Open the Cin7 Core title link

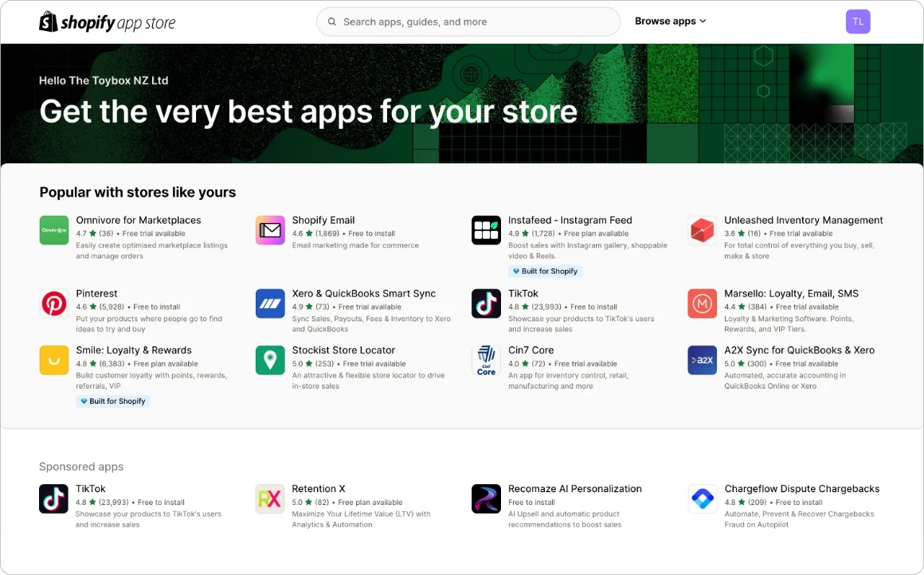(531, 350)
